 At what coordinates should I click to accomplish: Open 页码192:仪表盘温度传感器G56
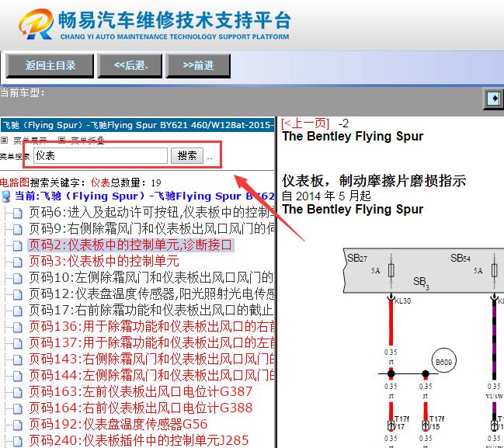point(118,425)
